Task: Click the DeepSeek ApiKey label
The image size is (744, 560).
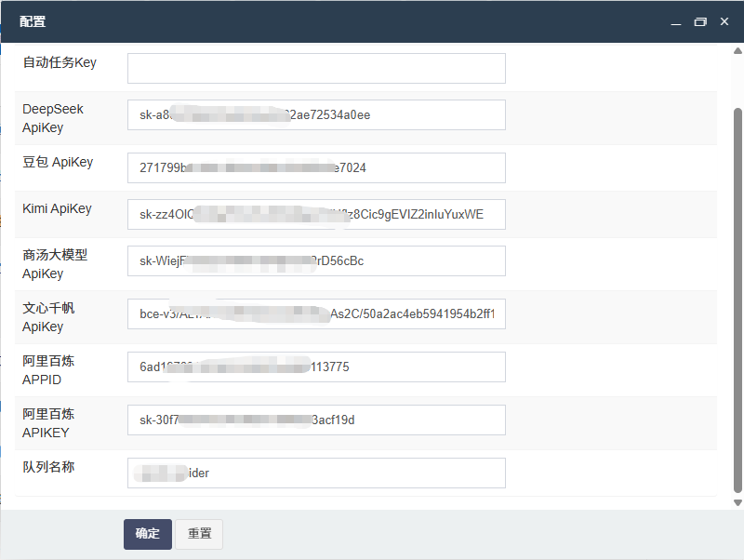Action: [53, 118]
